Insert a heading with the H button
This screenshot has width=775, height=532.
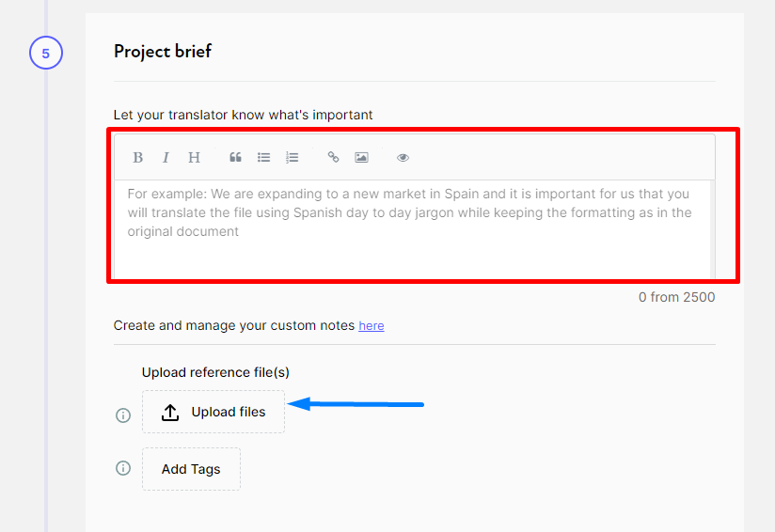[x=194, y=158]
